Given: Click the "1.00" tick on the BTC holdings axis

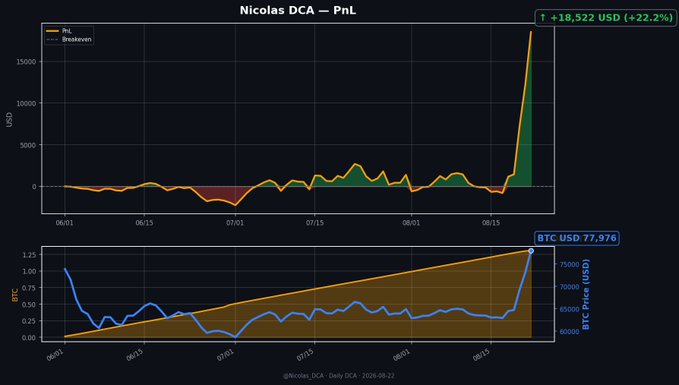Looking at the screenshot, I should coord(30,272).
